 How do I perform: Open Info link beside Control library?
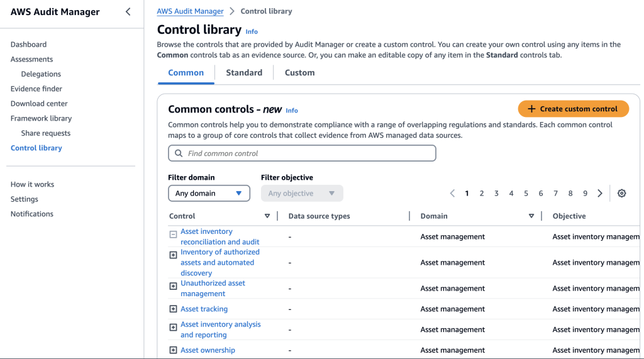252,31
